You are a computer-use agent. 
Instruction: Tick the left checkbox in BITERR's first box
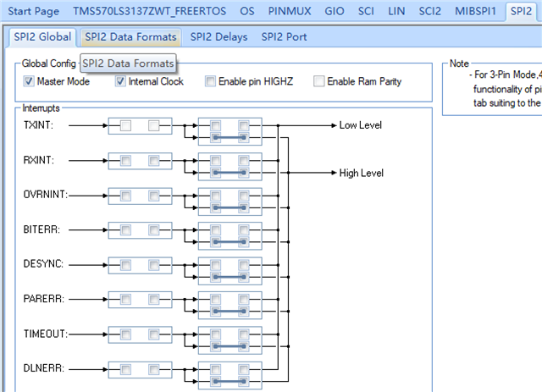[x=125, y=230]
